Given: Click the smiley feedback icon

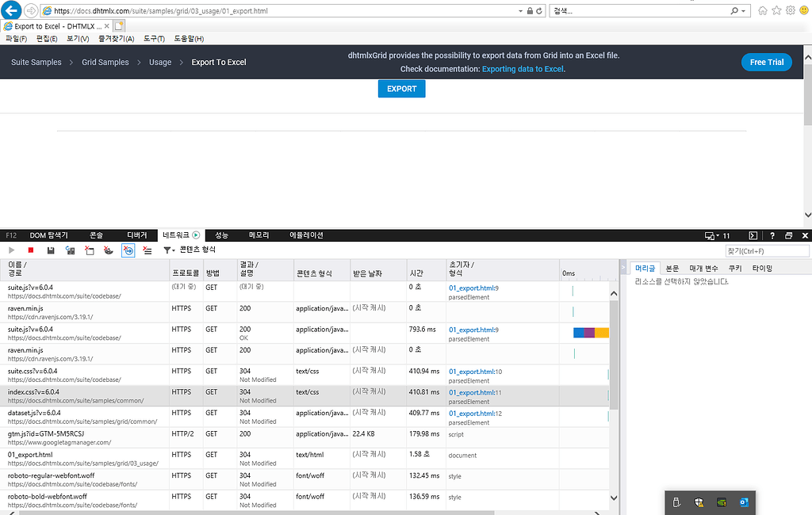Looking at the screenshot, I should click(804, 10).
